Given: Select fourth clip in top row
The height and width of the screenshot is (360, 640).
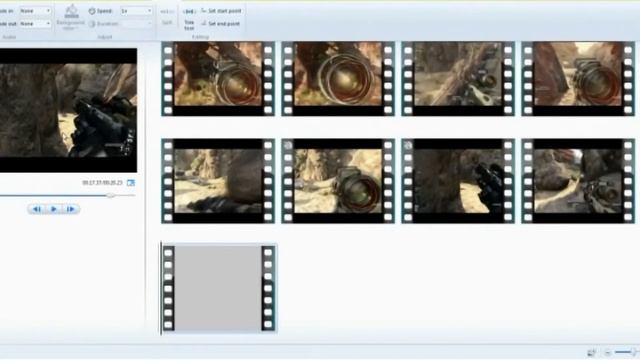Looking at the screenshot, I should [578, 79].
